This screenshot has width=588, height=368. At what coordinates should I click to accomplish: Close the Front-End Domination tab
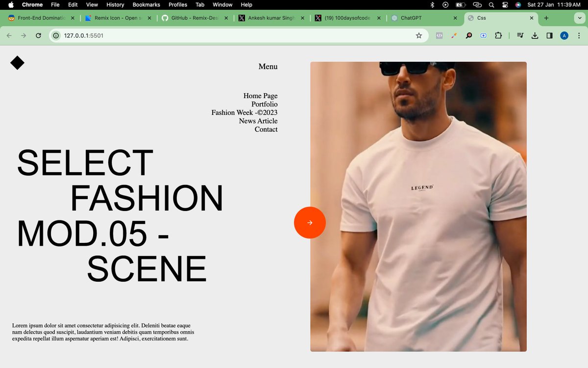tap(73, 18)
